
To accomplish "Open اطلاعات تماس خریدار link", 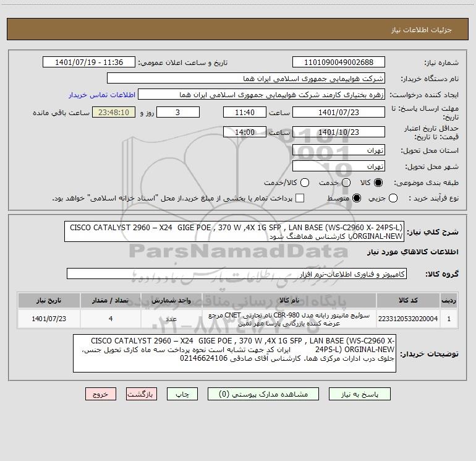I will click(x=102, y=95).
